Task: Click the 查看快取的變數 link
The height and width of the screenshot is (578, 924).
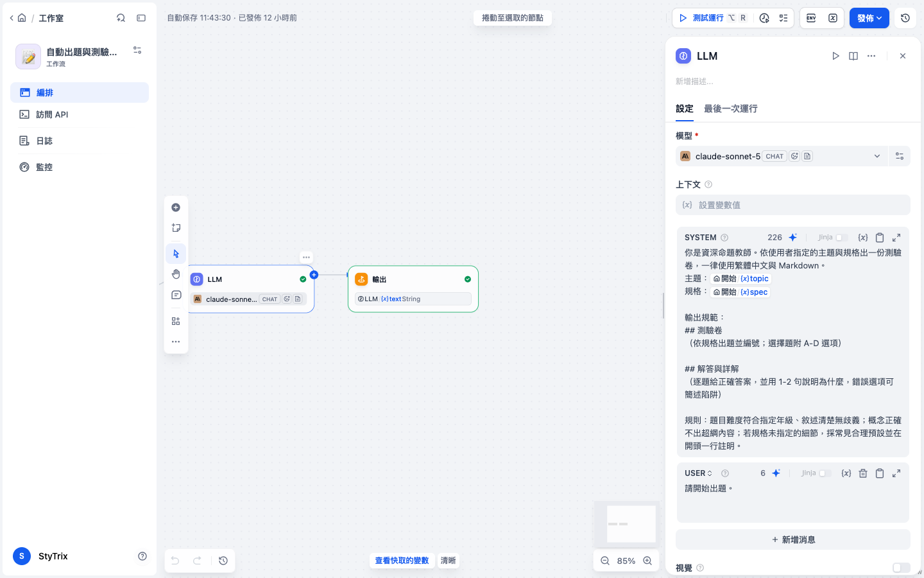Action: tap(402, 561)
